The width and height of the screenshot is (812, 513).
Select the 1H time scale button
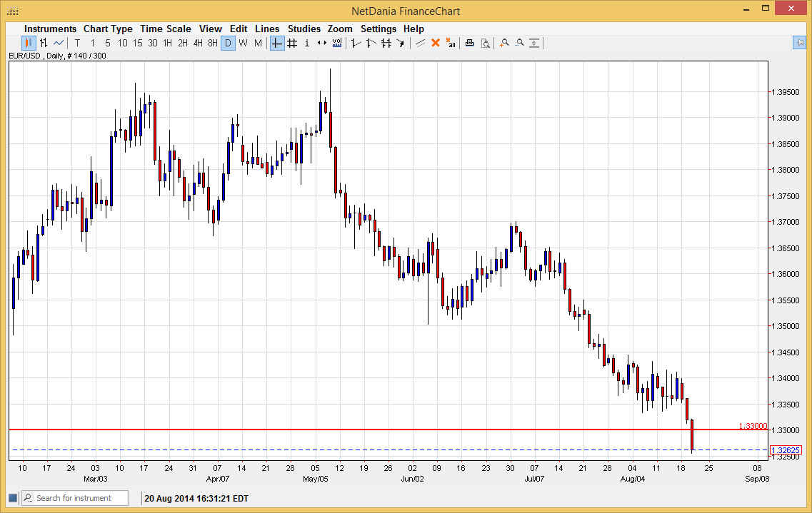click(x=167, y=43)
